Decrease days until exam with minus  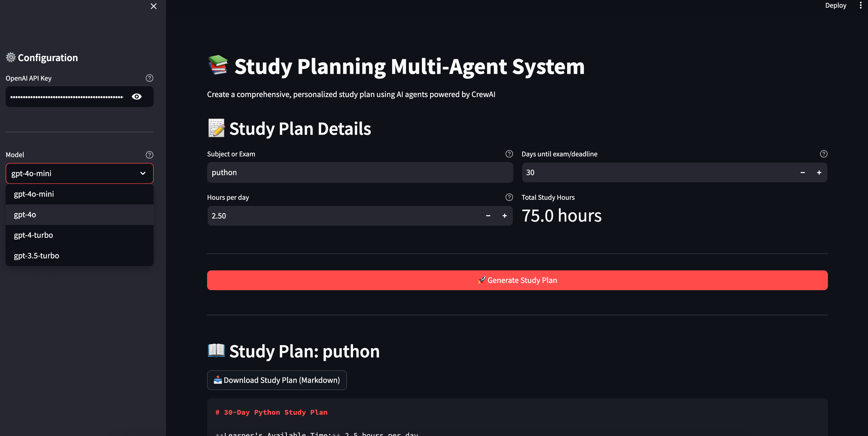[x=803, y=172]
